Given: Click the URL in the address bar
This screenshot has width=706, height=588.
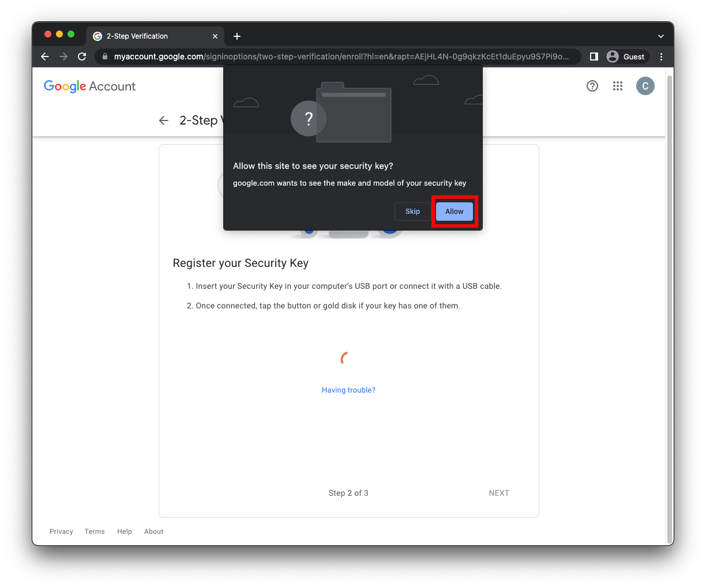Looking at the screenshot, I should 341,56.
